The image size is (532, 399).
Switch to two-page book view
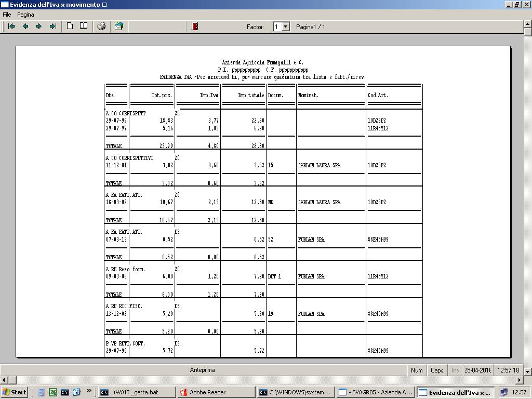pyautogui.click(x=84, y=26)
